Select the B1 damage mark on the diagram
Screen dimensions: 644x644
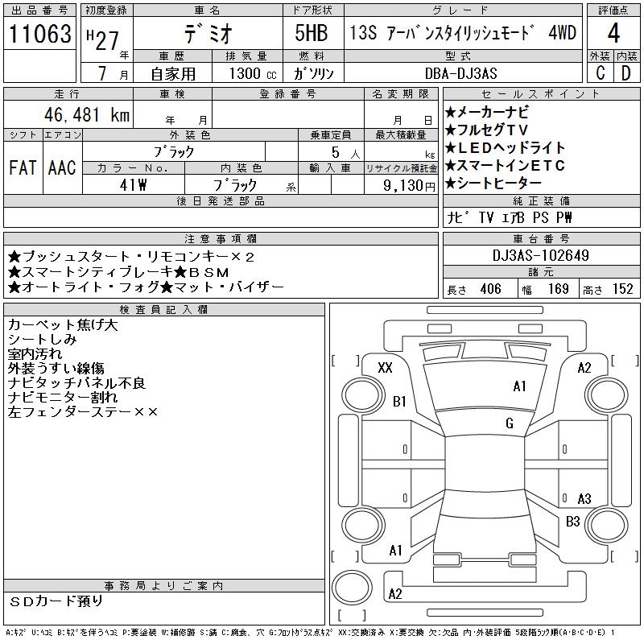pyautogui.click(x=399, y=401)
